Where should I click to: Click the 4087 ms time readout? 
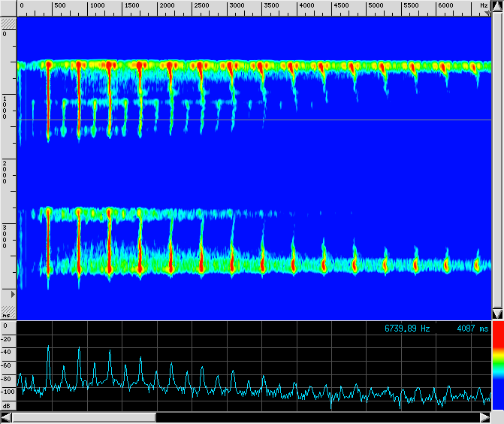coord(472,329)
